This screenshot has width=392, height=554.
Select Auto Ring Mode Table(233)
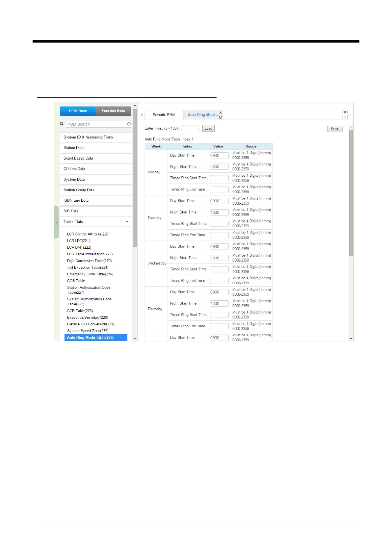tap(96, 338)
